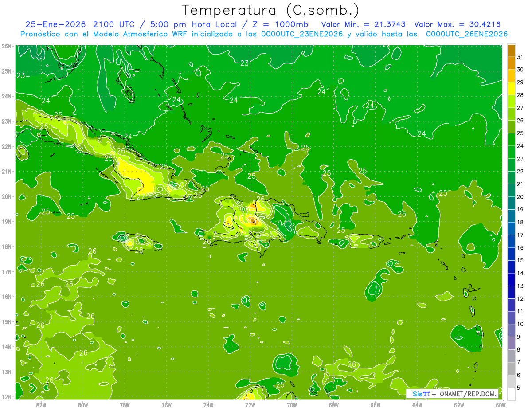
Task: Click the "76W" longitude axis label
Action: coord(166,404)
